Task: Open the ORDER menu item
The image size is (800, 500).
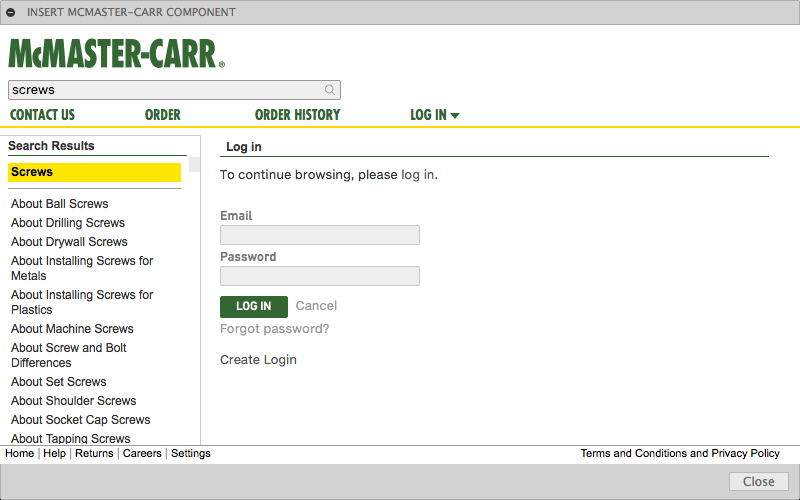Action: (x=163, y=115)
